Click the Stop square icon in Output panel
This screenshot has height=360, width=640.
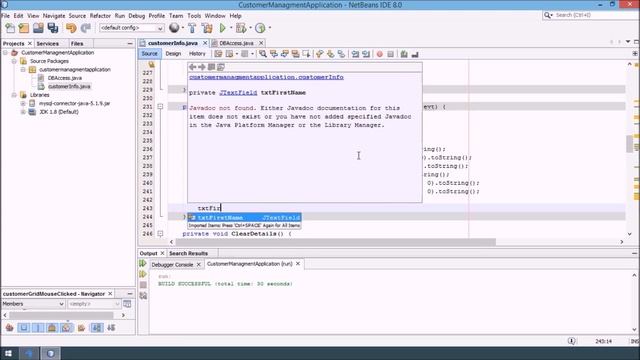(x=143, y=284)
